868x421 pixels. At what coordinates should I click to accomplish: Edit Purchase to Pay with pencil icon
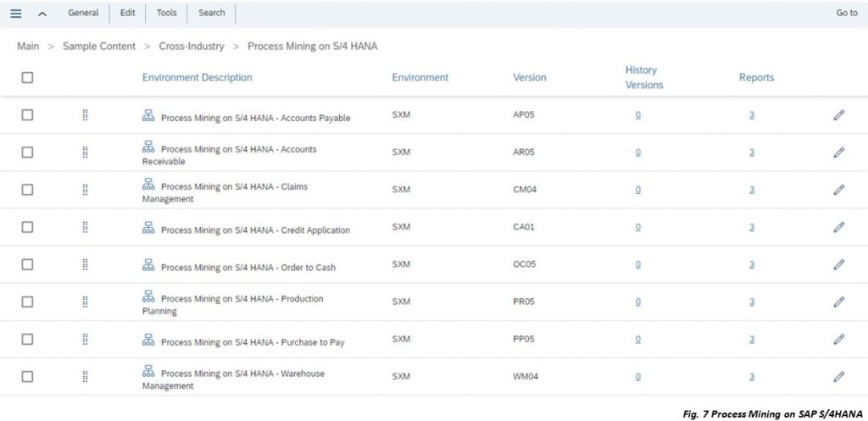click(838, 339)
